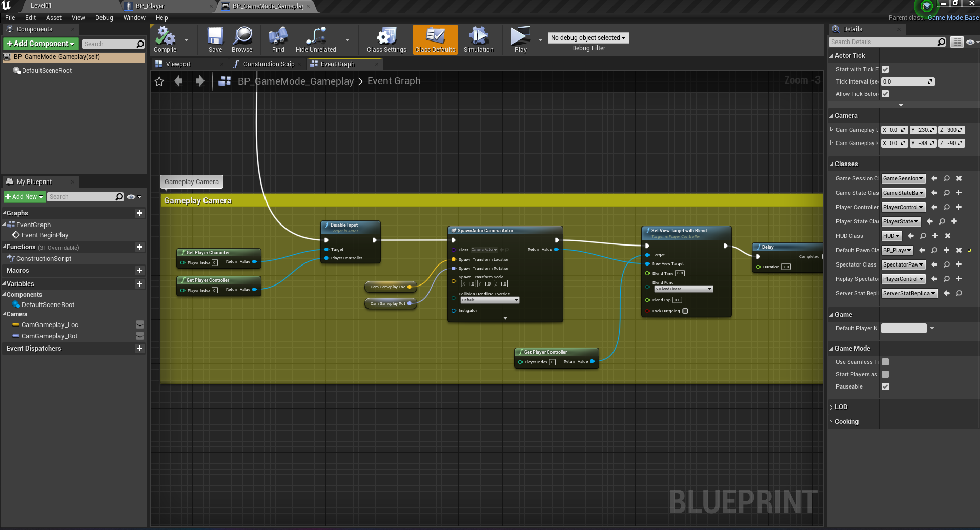This screenshot has width=980, height=530.
Task: Open the HUD Class dropdown
Action: tap(891, 236)
